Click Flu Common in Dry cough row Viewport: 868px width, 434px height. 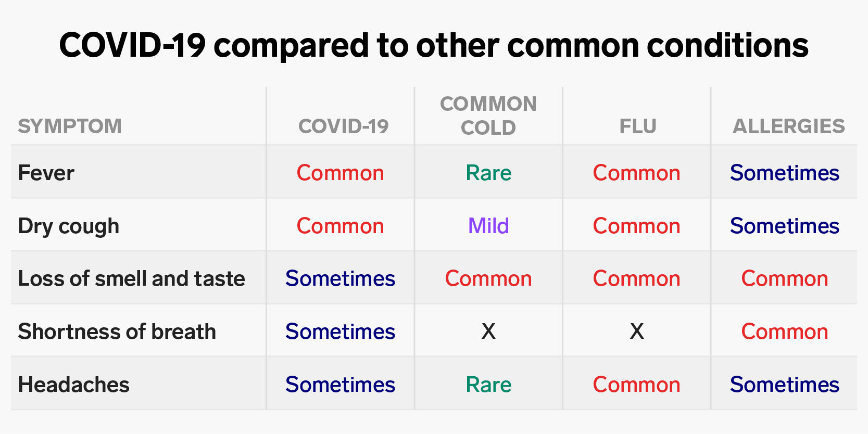click(637, 226)
